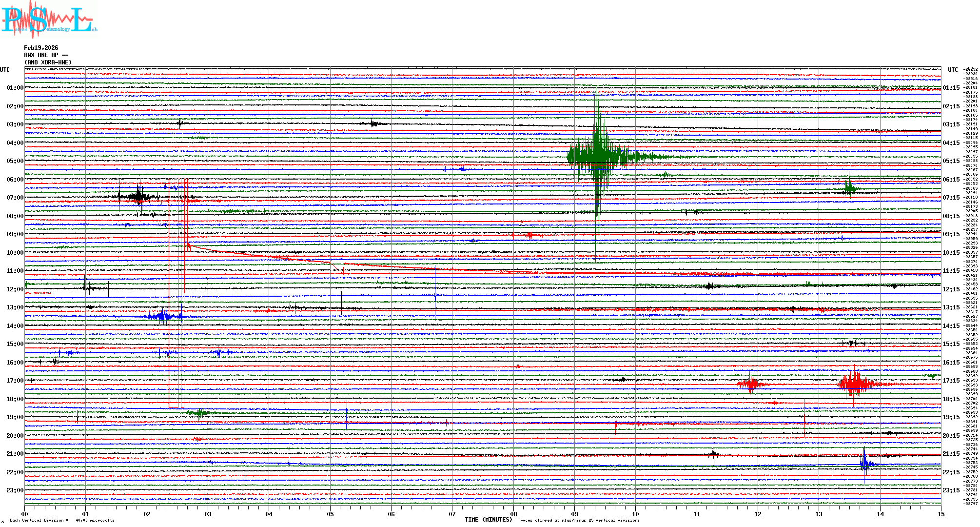Click the black seismic burst on 07:00 trace
The image size is (980, 527).
[139, 197]
